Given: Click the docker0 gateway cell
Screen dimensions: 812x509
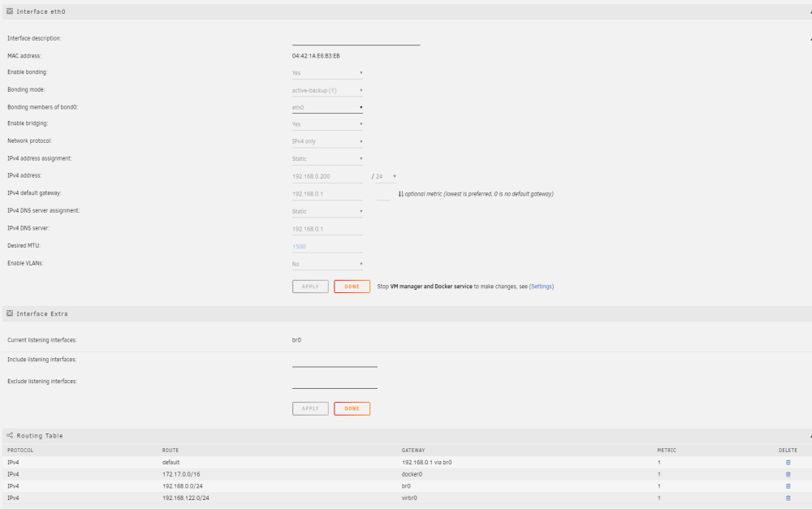Looking at the screenshot, I should (x=412, y=474).
